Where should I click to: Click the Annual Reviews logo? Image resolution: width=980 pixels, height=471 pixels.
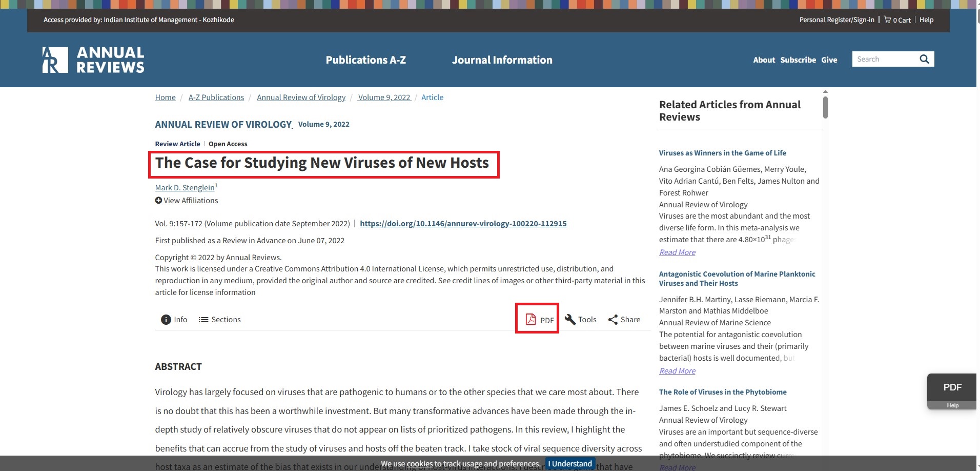pyautogui.click(x=93, y=60)
